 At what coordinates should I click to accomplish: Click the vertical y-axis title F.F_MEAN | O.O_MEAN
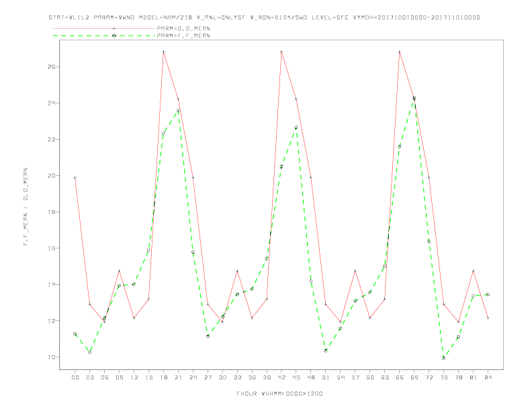[26, 207]
